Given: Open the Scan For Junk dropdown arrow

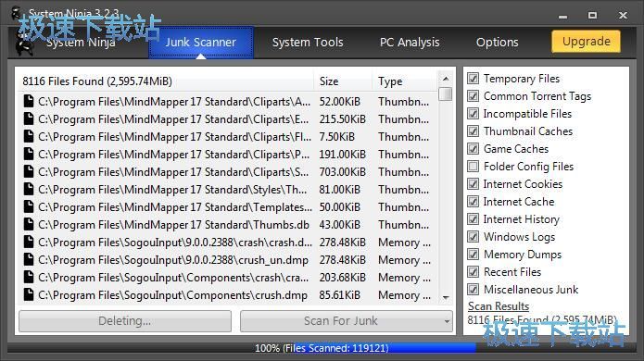Looking at the screenshot, I should [447, 321].
